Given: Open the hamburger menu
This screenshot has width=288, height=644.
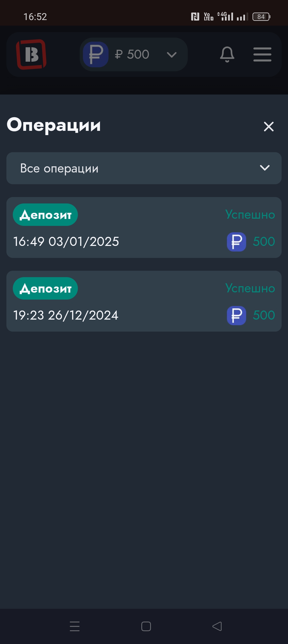Looking at the screenshot, I should click(262, 54).
